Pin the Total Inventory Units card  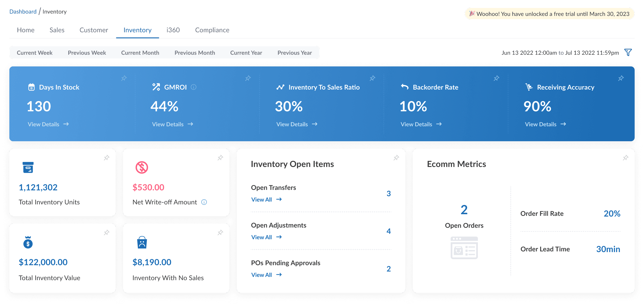click(x=106, y=158)
